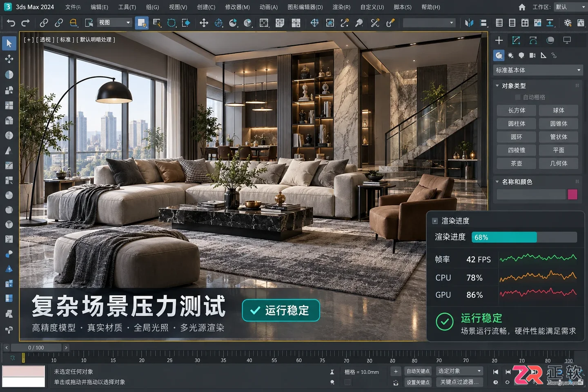Select the Lights category icon

pyautogui.click(x=521, y=55)
